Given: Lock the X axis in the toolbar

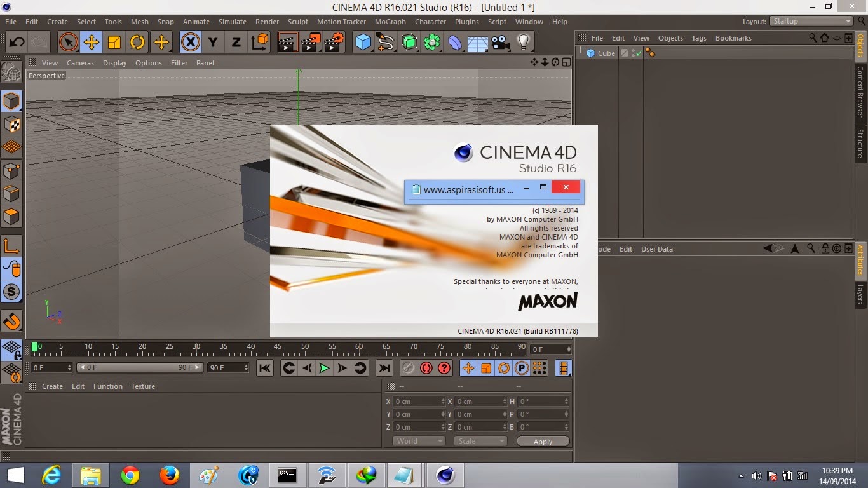Looking at the screenshot, I should click(191, 42).
